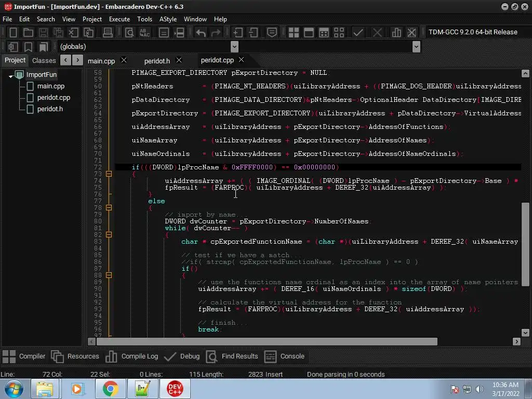Screen dimensions: 532x399
Task: Open the Console bottom panel tab
Action: pyautogui.click(x=284, y=356)
